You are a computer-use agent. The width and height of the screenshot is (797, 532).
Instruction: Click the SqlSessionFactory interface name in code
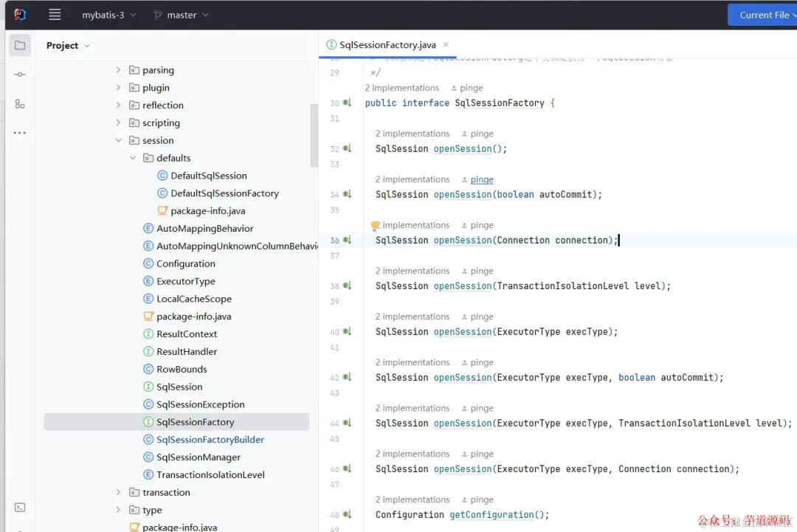(x=499, y=103)
